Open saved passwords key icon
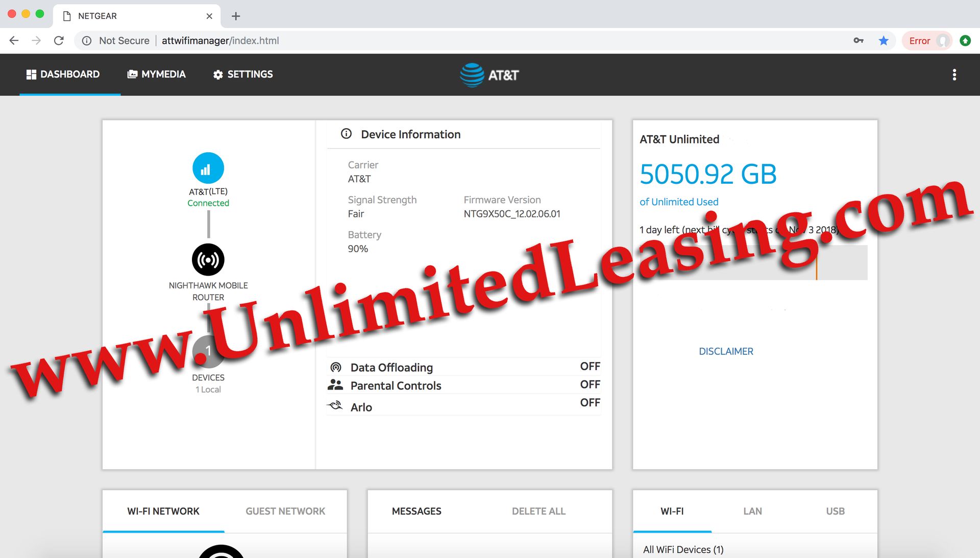The height and width of the screenshot is (558, 980). (x=859, y=41)
